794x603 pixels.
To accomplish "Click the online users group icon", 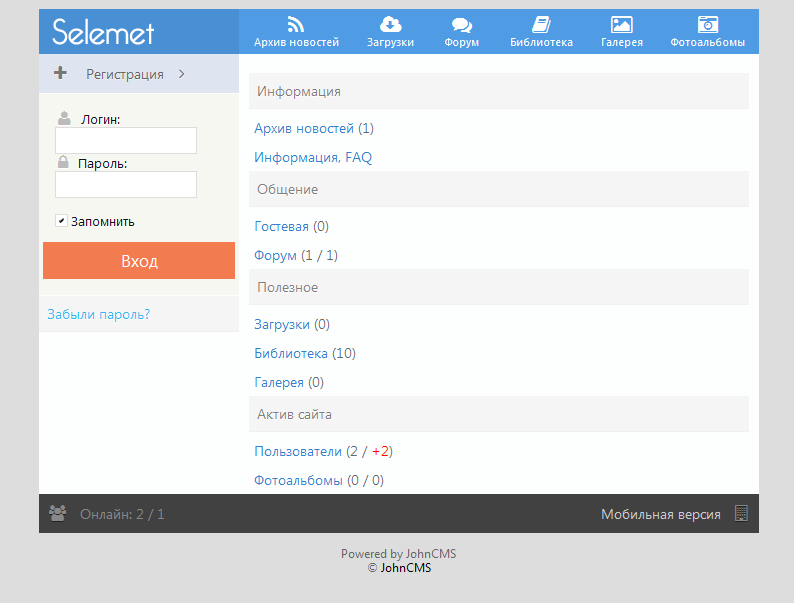I will point(57,513).
